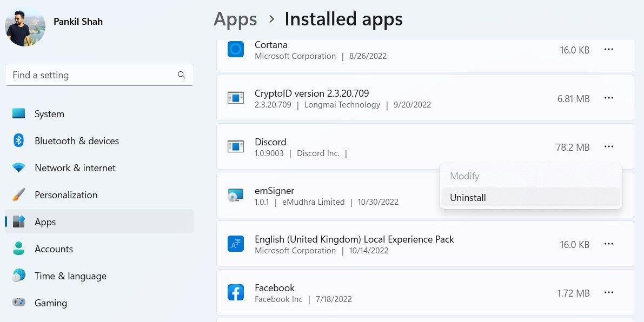
Task: Open more options for Facebook
Action: click(x=609, y=292)
